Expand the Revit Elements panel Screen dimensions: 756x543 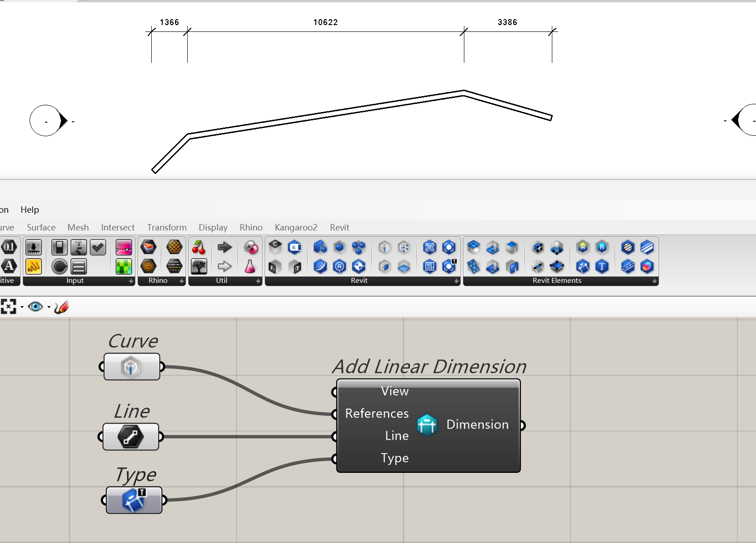click(654, 281)
